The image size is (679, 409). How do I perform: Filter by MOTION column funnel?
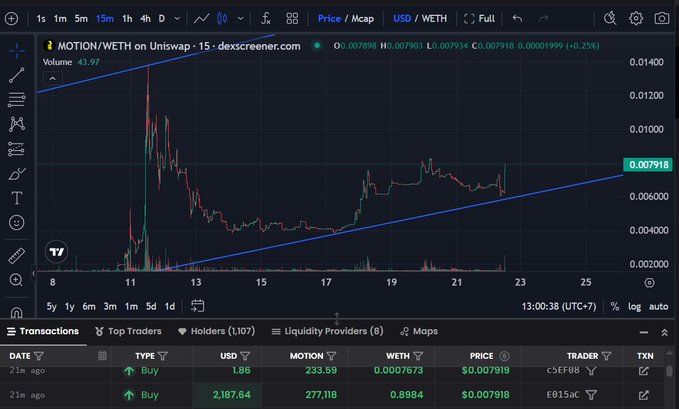[331, 356]
